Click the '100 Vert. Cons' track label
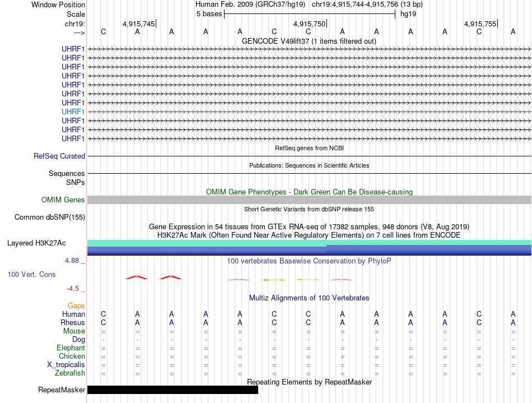 pos(31,274)
